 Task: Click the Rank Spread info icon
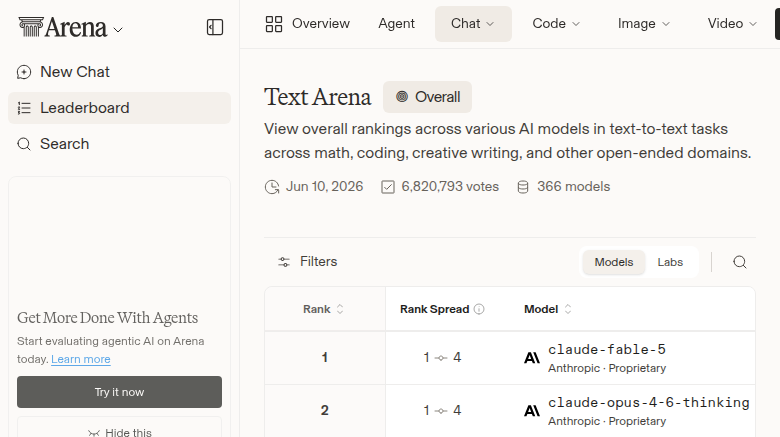tap(479, 309)
